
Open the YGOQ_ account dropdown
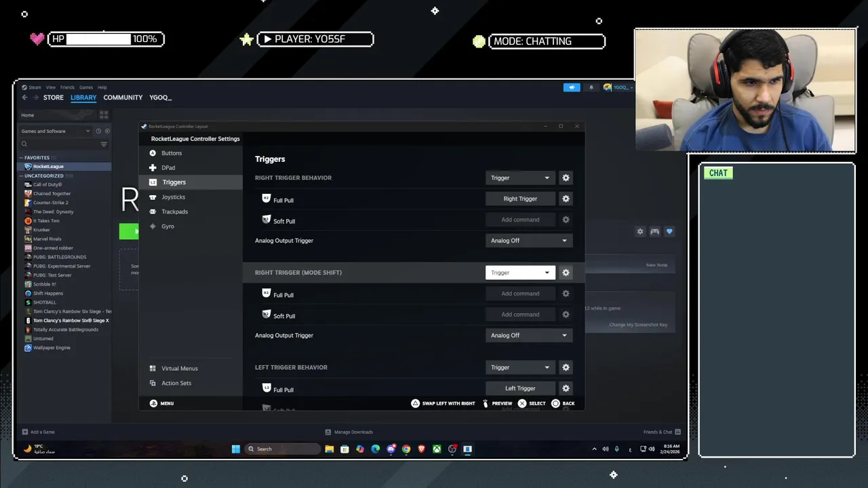(x=618, y=87)
